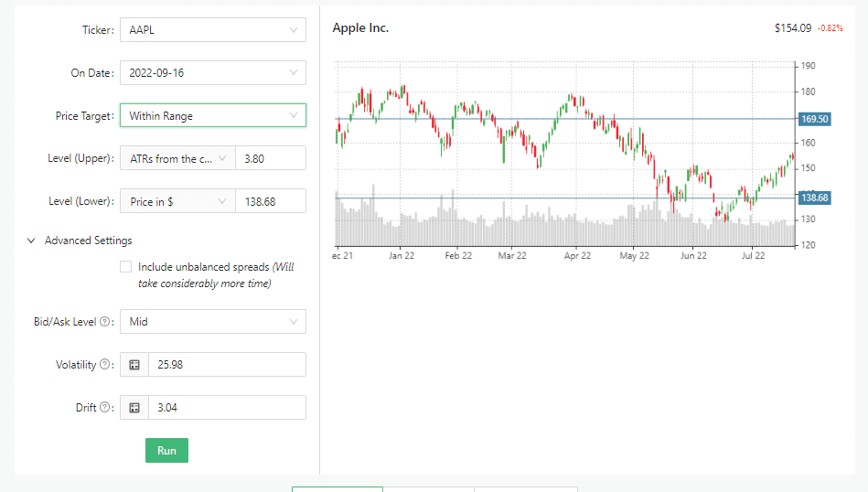Screen dimensions: 868x492
Task: Click the Level (Upper) value field 3.80
Action: [x=270, y=159]
